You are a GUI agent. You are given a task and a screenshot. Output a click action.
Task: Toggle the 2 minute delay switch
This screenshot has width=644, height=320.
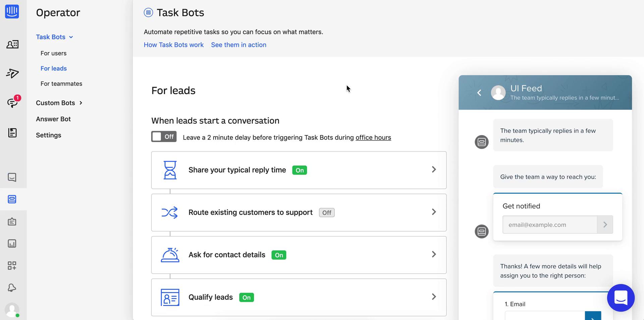tap(164, 137)
